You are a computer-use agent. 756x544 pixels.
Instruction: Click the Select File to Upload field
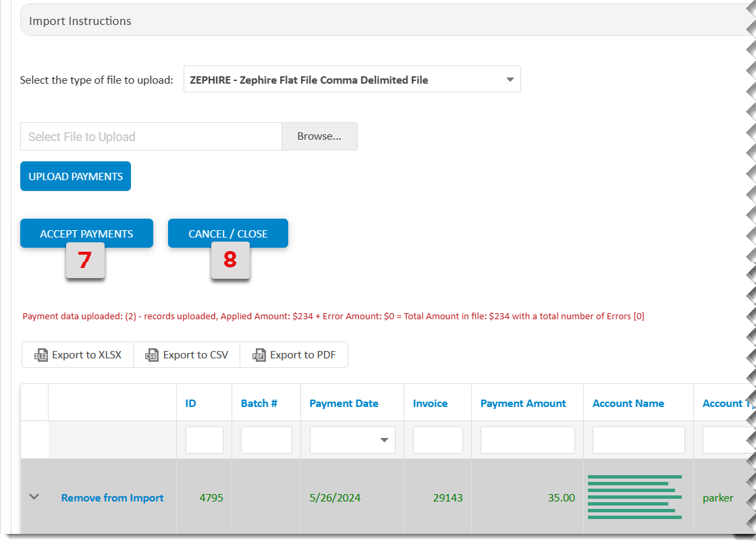point(150,136)
